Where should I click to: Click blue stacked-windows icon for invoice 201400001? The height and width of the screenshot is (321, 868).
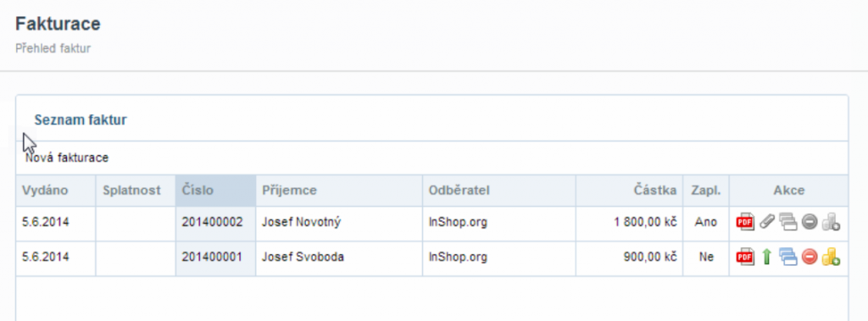point(787,257)
